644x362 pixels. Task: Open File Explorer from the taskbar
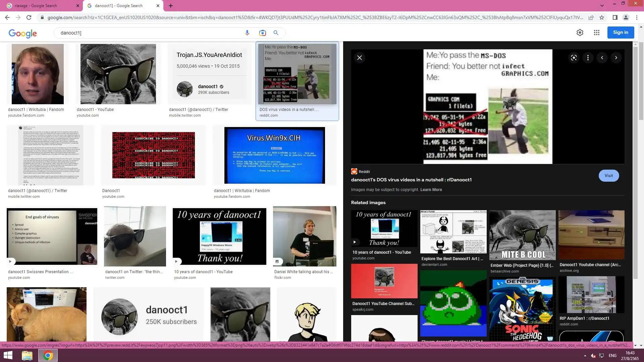(27, 355)
